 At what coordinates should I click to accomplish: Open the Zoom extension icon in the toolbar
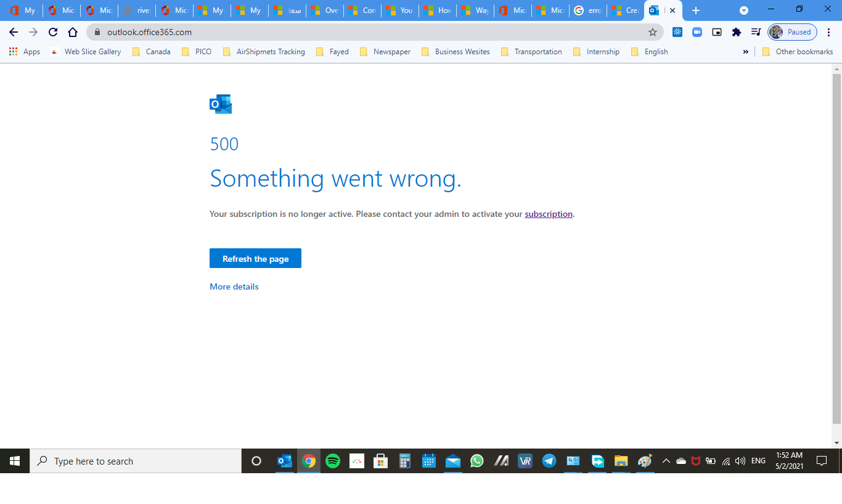click(697, 32)
